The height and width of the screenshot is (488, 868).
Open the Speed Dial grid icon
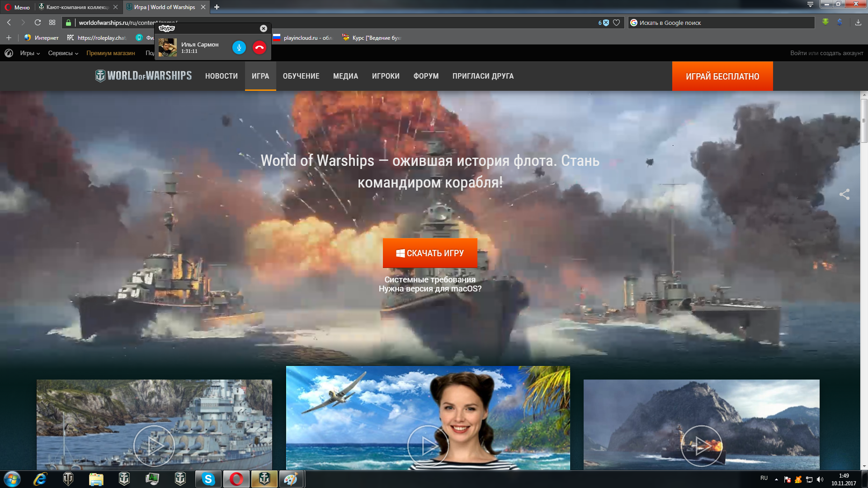[52, 23]
